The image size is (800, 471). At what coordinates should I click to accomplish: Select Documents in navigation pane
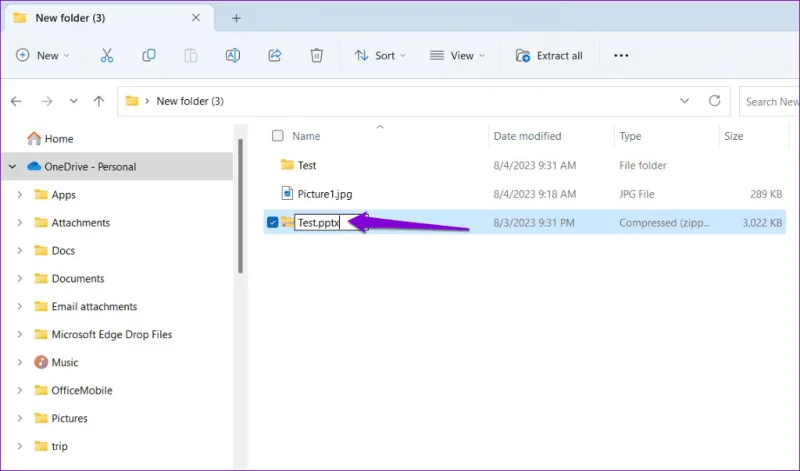point(78,279)
